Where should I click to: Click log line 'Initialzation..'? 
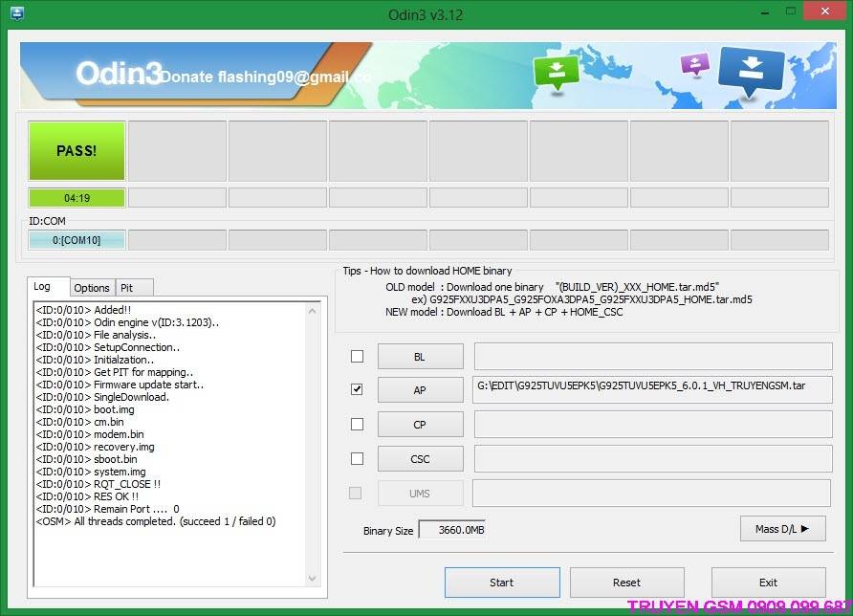[x=96, y=360]
